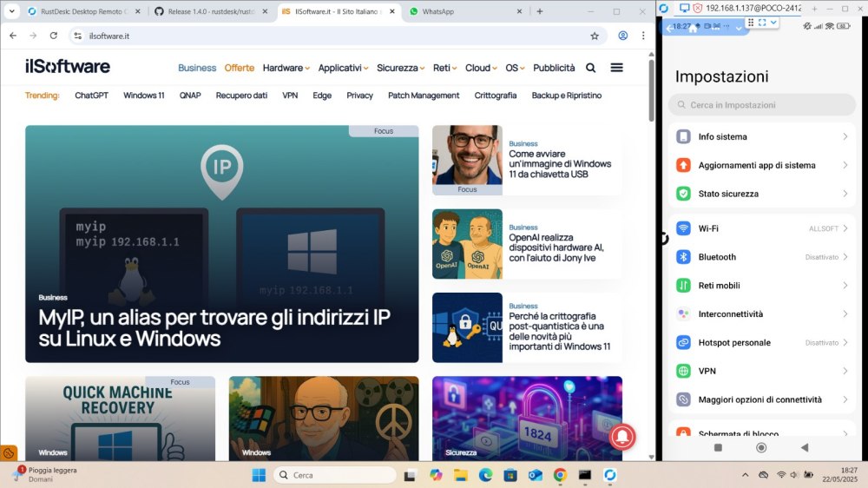
Task: Expand the Hardware dropdown menu
Action: 286,68
